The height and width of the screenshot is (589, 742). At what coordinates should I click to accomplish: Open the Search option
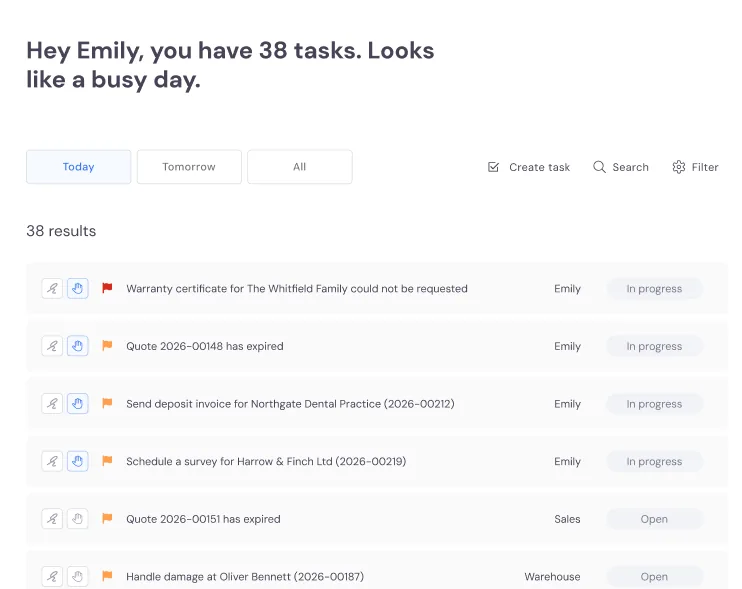point(620,167)
